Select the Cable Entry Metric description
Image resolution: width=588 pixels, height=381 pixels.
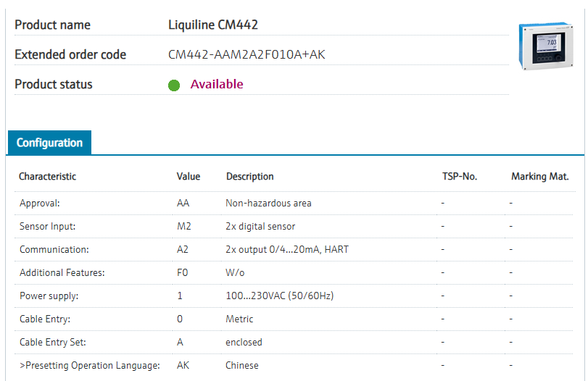239,319
